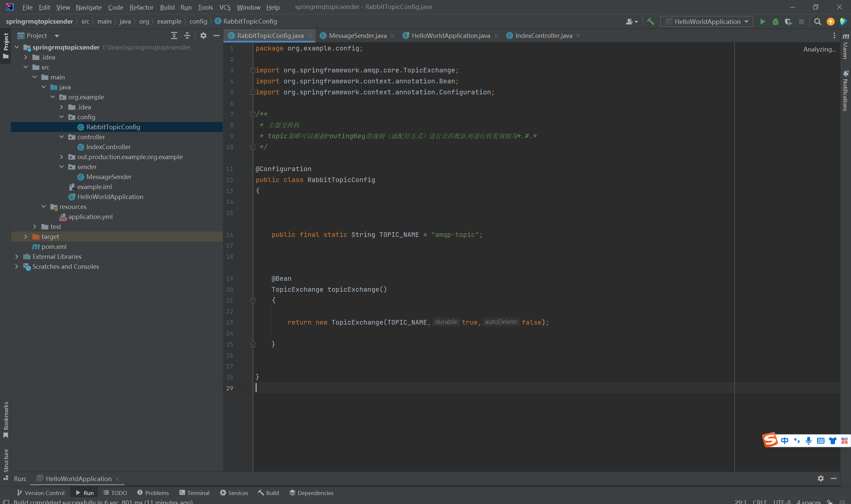Switch to MessageSender.java tab

click(357, 36)
